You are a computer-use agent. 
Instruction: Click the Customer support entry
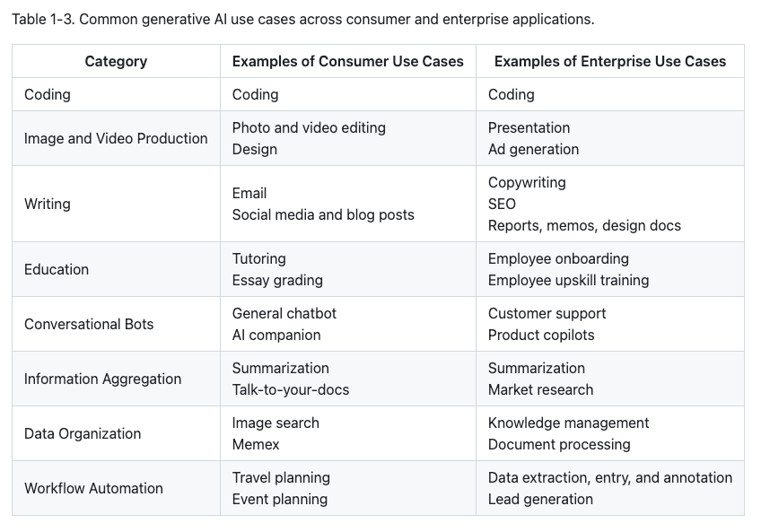(547, 313)
